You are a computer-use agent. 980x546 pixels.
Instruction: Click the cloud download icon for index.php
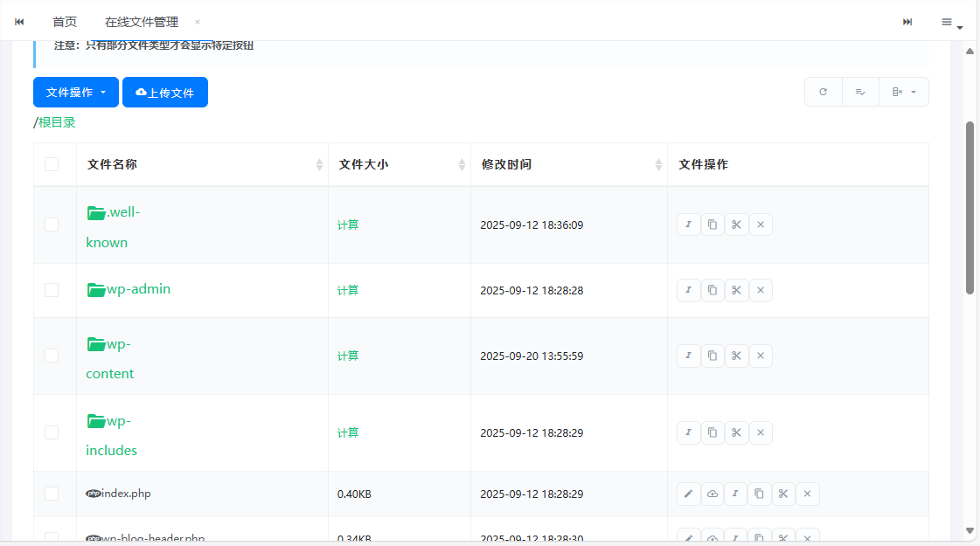[712, 494]
